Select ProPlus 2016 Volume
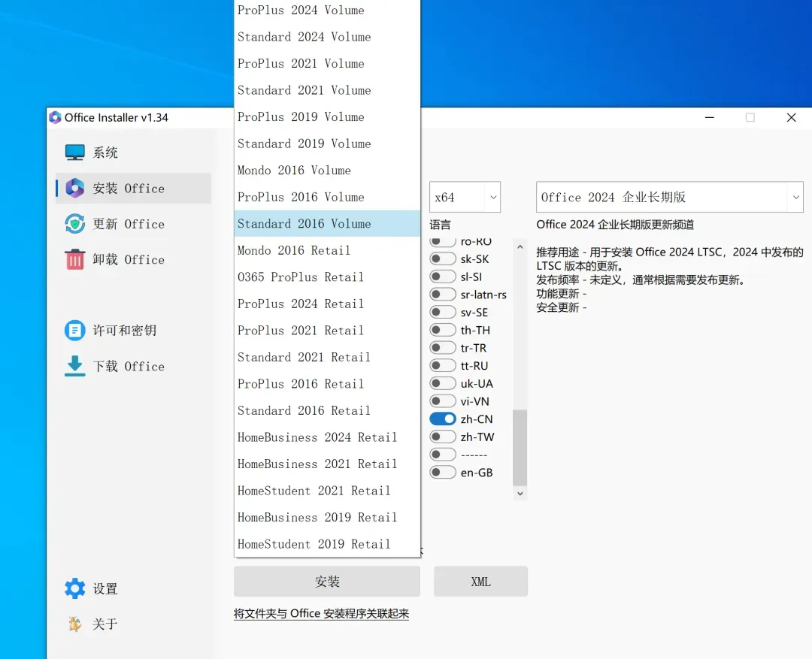 tap(327, 197)
